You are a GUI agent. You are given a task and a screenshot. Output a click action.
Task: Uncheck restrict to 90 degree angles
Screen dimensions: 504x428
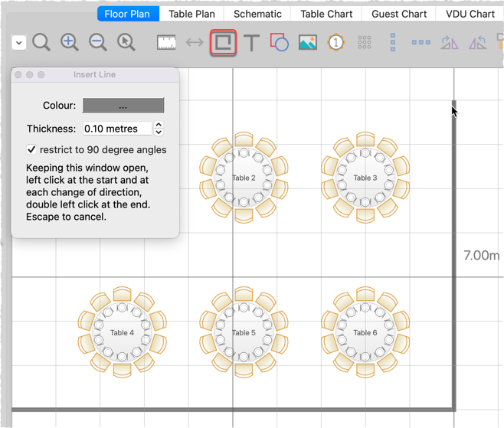pos(31,149)
